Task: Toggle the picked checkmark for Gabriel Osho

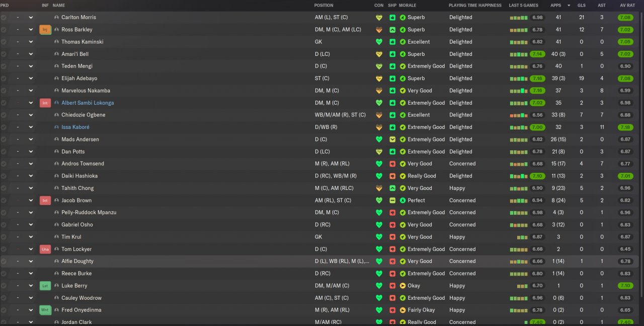Action: [4, 225]
